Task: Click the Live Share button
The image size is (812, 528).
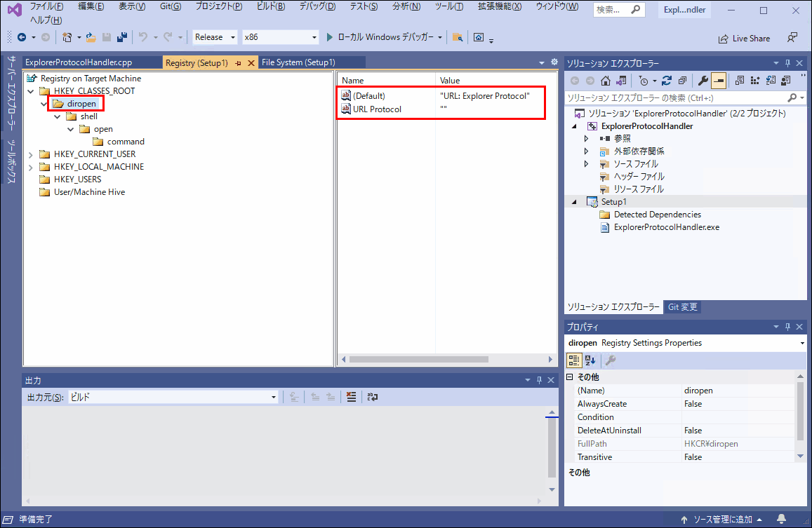Action: pyautogui.click(x=744, y=39)
